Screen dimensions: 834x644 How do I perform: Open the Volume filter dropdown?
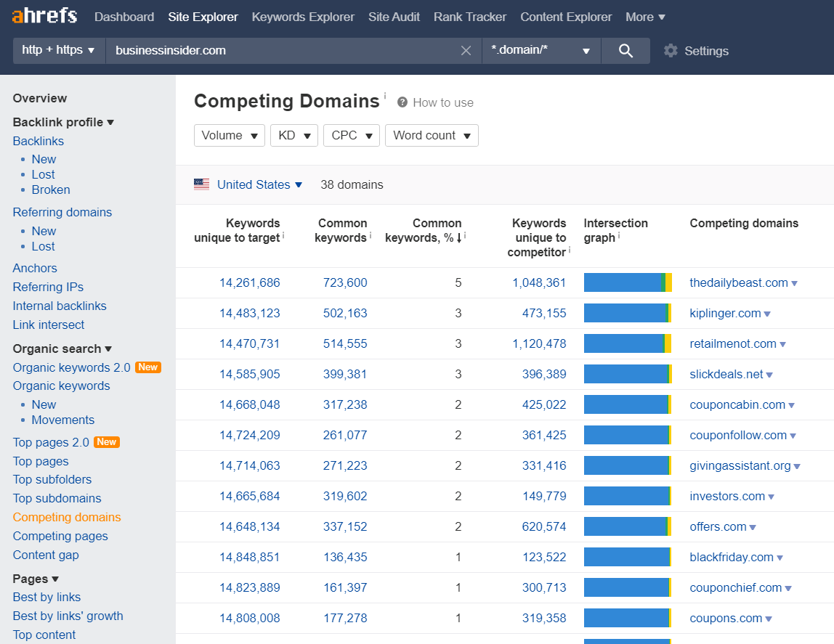(230, 135)
